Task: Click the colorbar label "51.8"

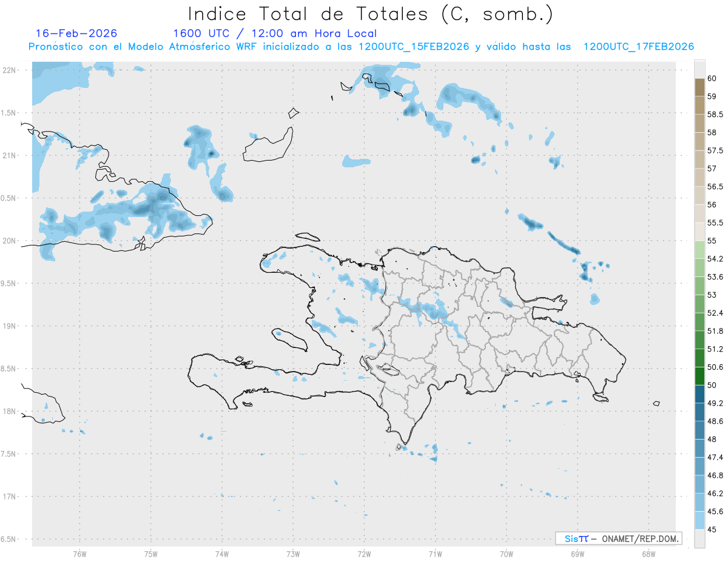Action: pyautogui.click(x=715, y=331)
